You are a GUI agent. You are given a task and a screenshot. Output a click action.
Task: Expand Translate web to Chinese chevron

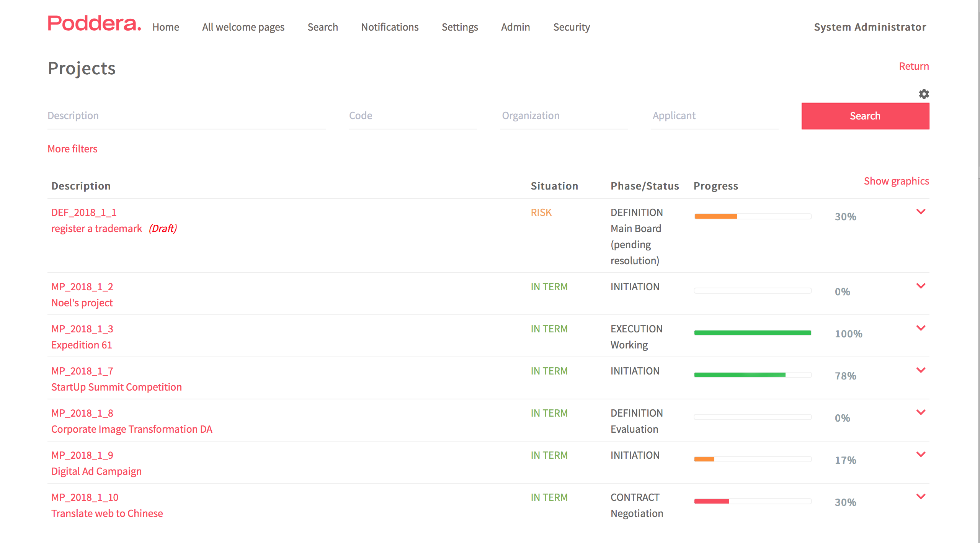pos(921,497)
